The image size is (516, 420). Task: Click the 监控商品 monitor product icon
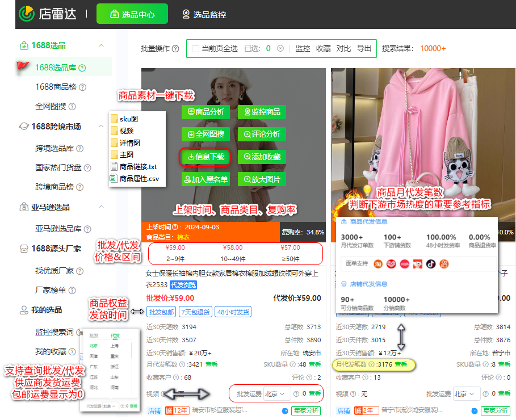point(263,112)
